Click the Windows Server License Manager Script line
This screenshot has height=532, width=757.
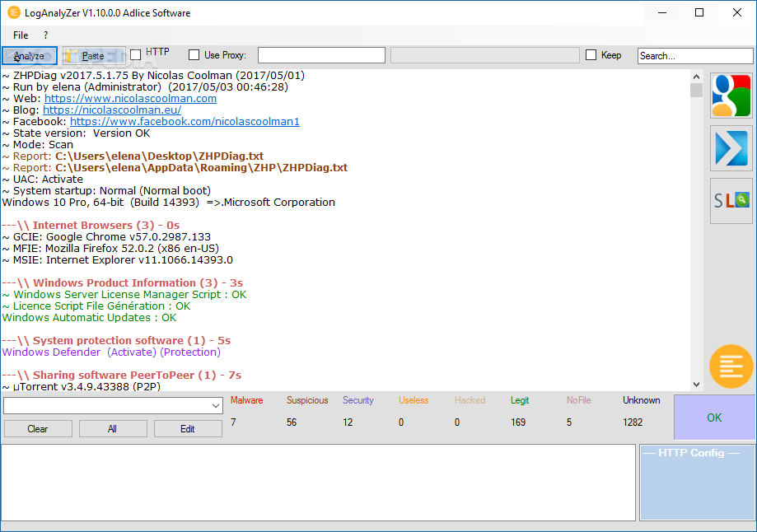coord(124,295)
